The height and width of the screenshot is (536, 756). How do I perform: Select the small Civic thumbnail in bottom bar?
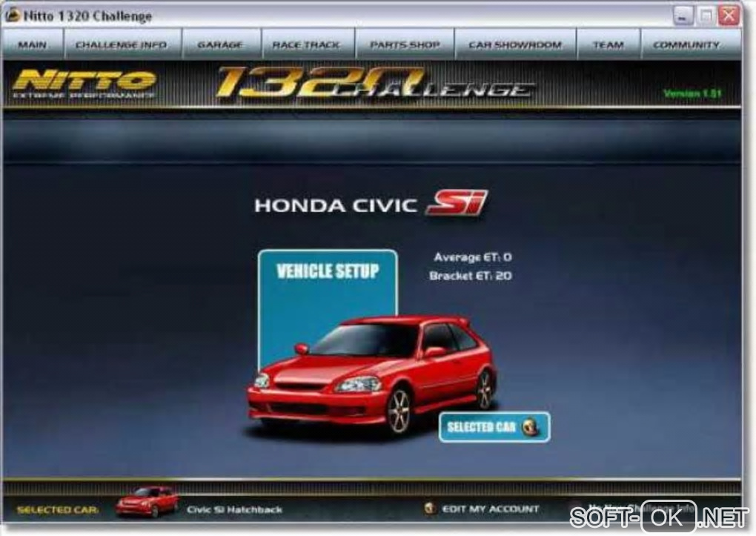point(147,502)
